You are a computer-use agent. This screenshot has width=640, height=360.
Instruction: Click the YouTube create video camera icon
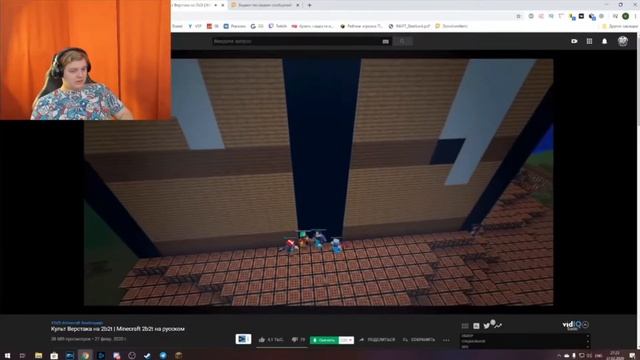[574, 41]
